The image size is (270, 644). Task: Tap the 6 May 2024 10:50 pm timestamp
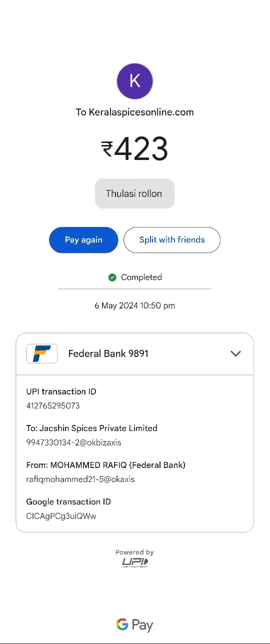tap(134, 305)
